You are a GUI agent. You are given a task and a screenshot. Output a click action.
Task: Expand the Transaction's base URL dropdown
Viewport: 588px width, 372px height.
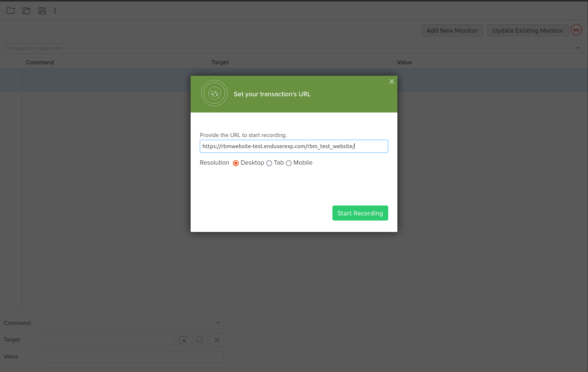tap(577, 48)
